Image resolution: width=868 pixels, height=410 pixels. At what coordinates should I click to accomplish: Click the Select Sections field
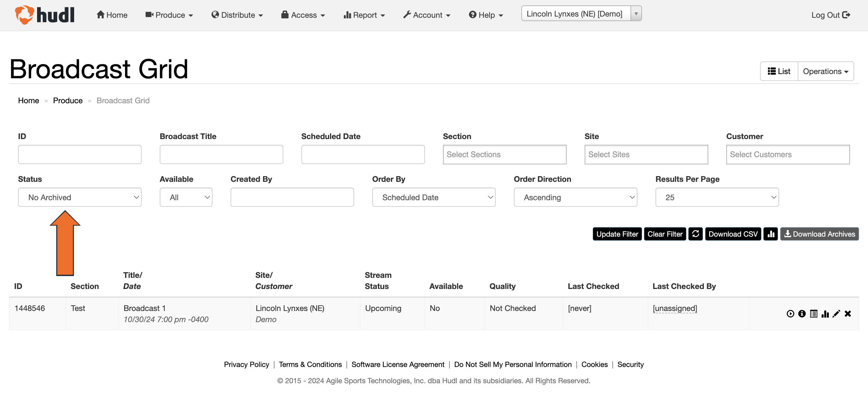505,154
